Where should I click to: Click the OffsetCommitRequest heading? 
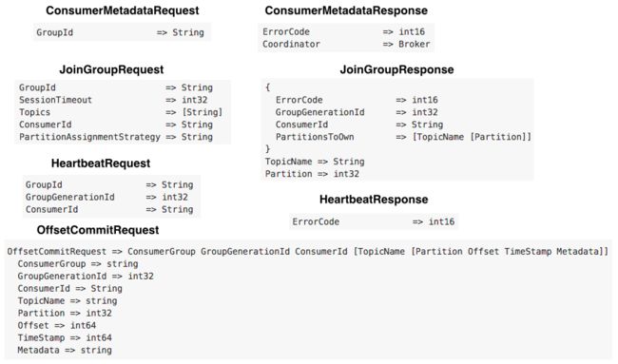[98, 230]
